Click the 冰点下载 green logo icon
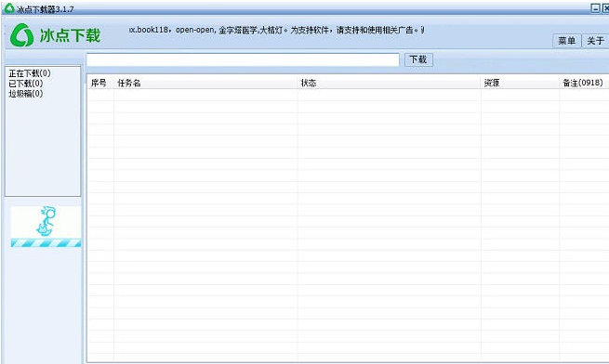The image size is (609, 364). point(21,35)
